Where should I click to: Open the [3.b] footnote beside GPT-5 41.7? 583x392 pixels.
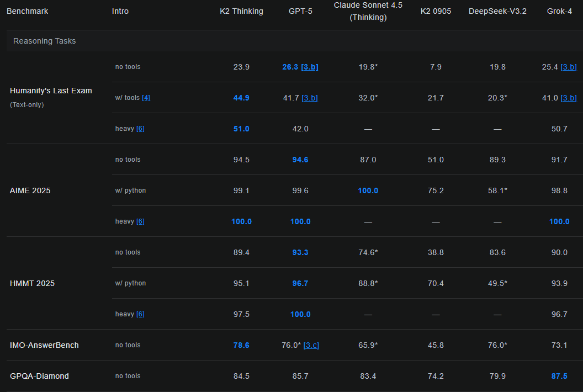310,98
